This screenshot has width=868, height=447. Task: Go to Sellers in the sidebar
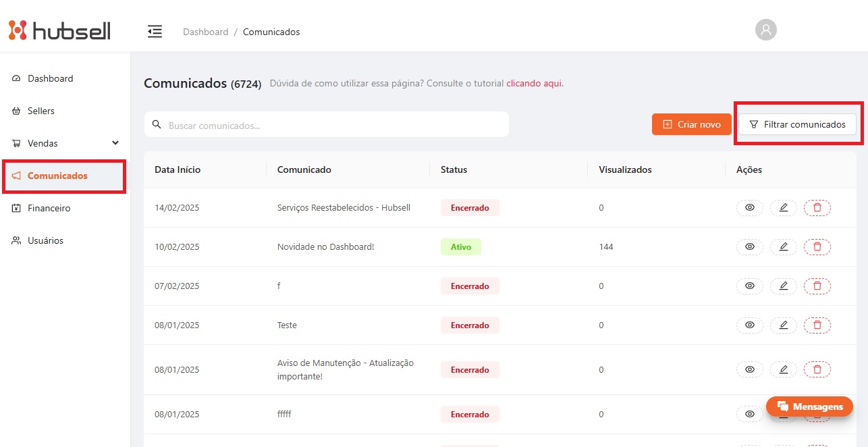(41, 111)
